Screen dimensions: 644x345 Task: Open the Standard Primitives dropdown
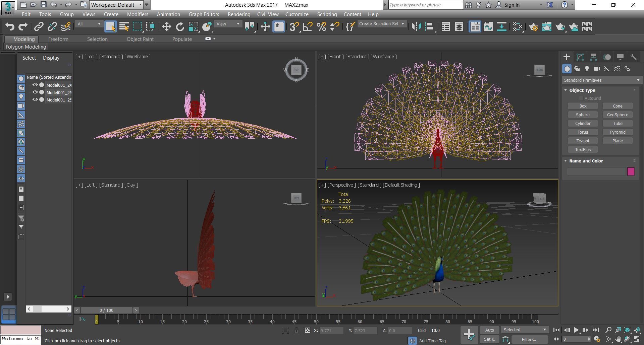tap(602, 80)
